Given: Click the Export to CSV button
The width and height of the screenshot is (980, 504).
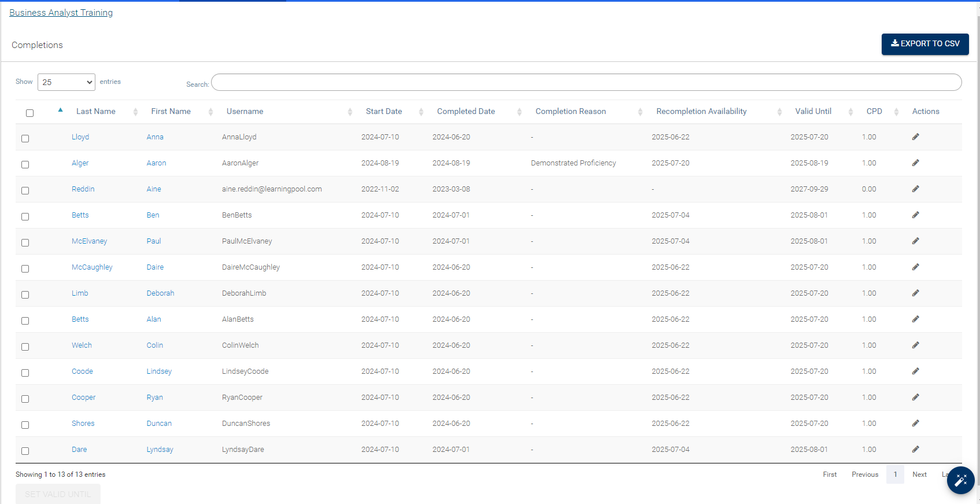Looking at the screenshot, I should click(924, 44).
